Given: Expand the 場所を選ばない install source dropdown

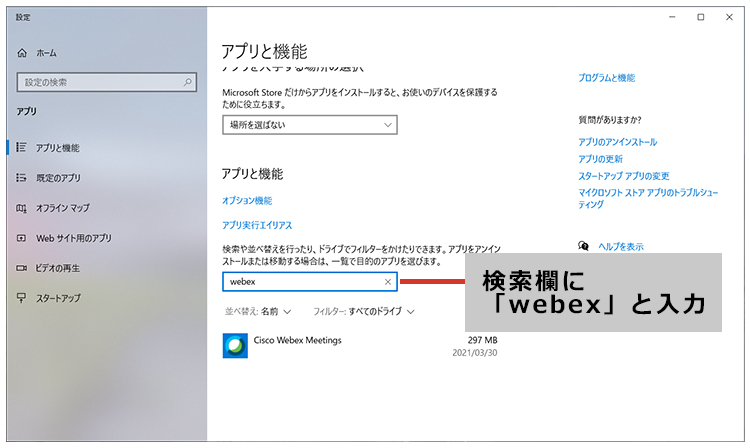Looking at the screenshot, I should [310, 125].
